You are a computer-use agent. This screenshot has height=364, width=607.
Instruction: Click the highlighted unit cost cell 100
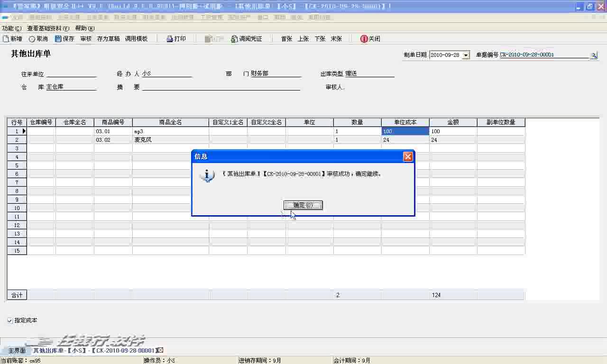pos(405,131)
